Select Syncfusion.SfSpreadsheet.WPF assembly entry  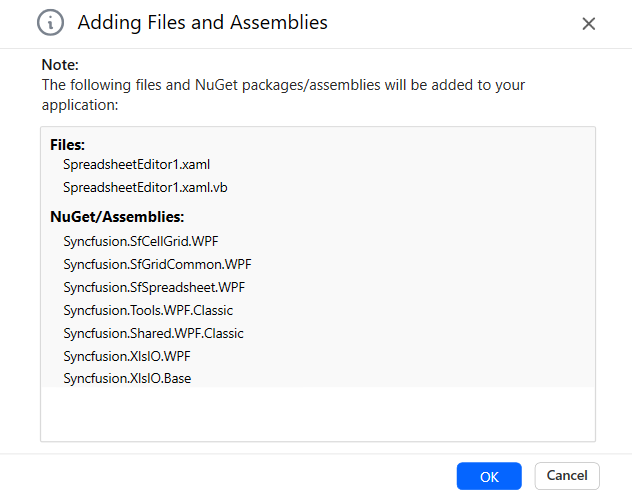point(154,287)
